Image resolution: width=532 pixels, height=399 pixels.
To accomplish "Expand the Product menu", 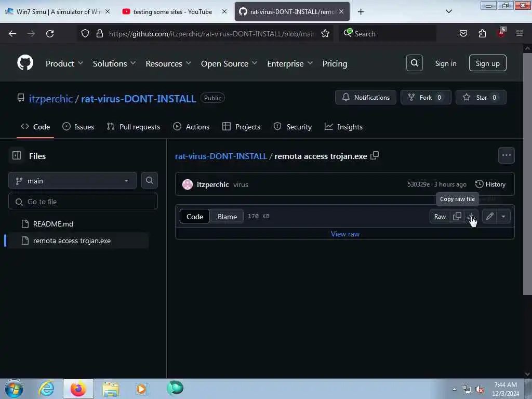I will tap(64, 63).
